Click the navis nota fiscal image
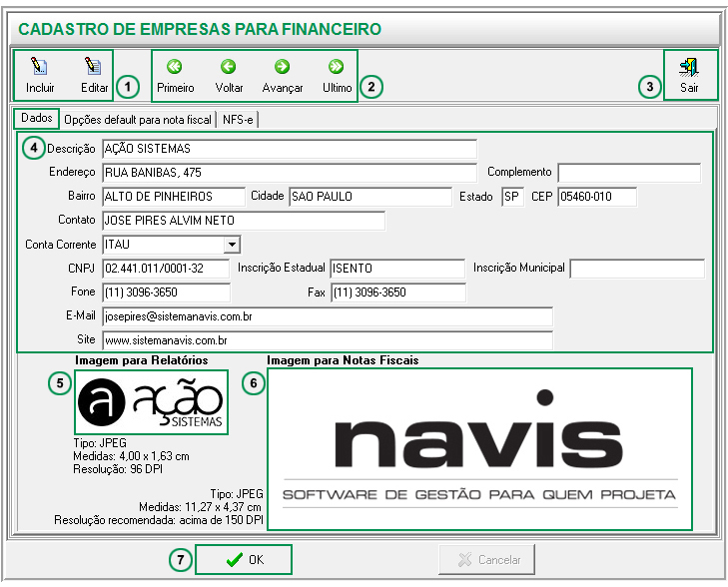Screen dimensions: 728x587 click(x=479, y=449)
